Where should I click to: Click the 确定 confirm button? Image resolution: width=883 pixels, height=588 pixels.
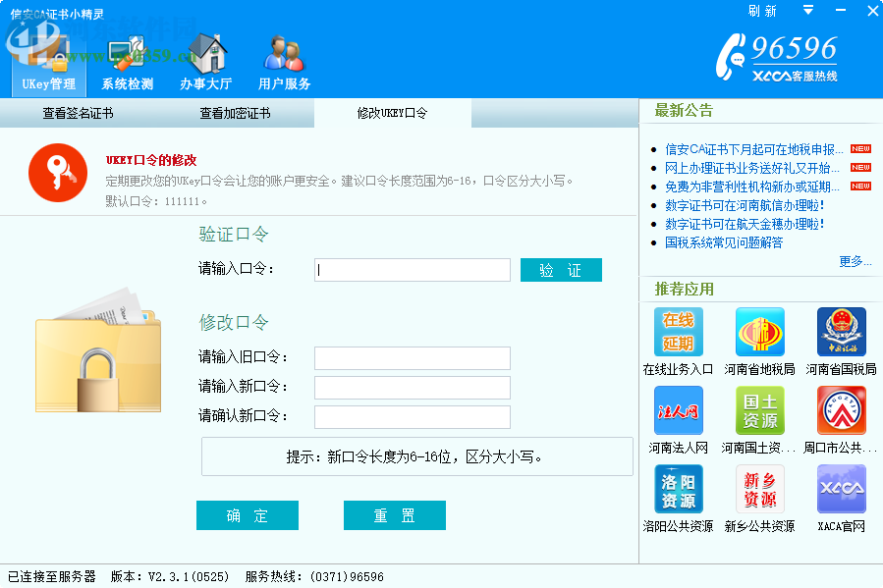[x=248, y=515]
